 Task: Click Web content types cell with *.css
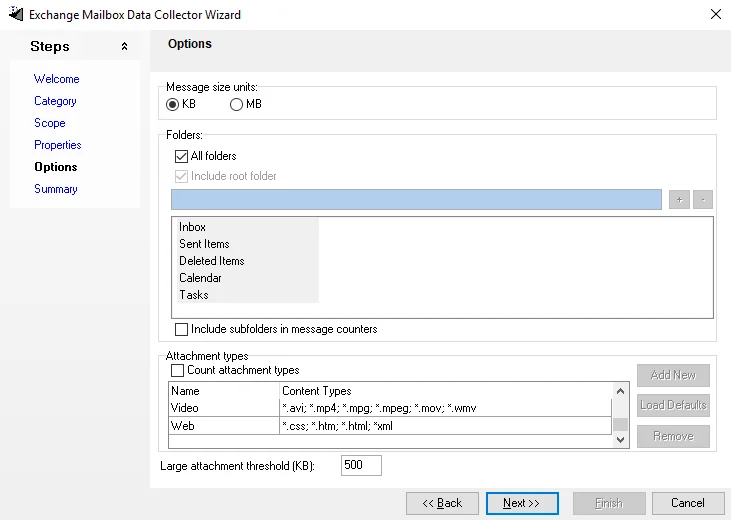445,426
